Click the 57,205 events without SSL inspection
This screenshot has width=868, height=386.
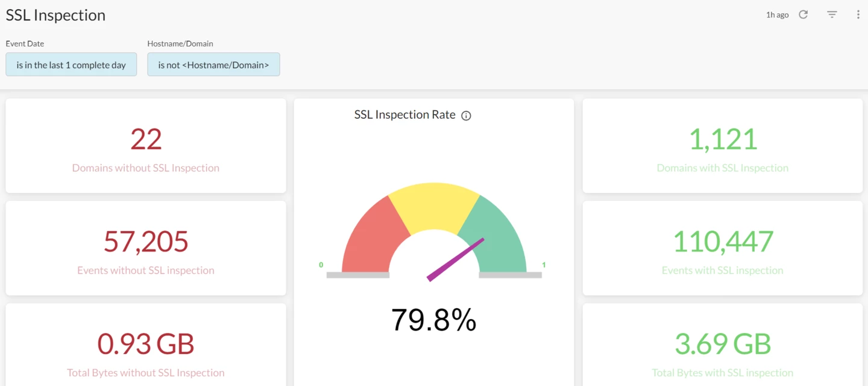pyautogui.click(x=146, y=242)
